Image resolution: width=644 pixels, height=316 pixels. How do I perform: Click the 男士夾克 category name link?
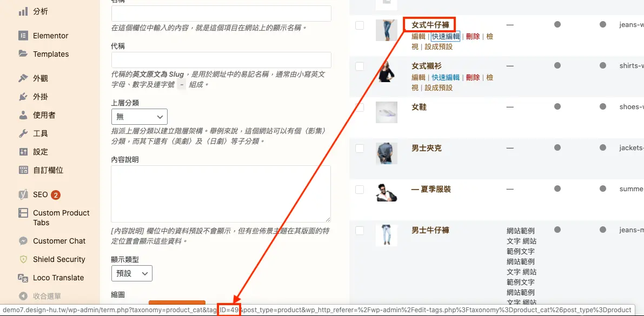point(426,148)
